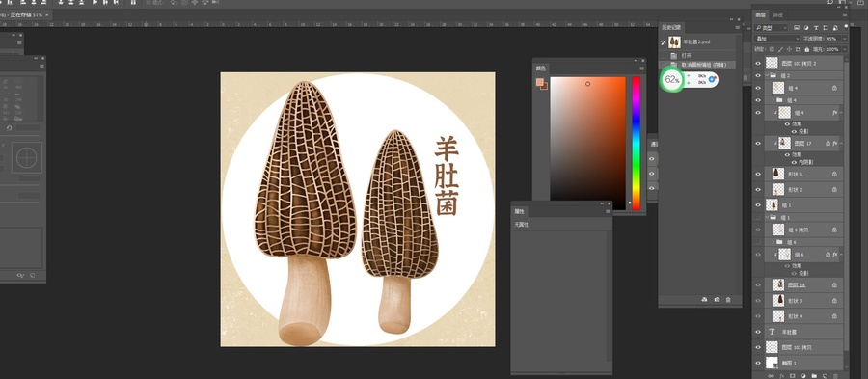Pick a color in the saturation field
The height and width of the screenshot is (379, 868).
[x=588, y=144]
